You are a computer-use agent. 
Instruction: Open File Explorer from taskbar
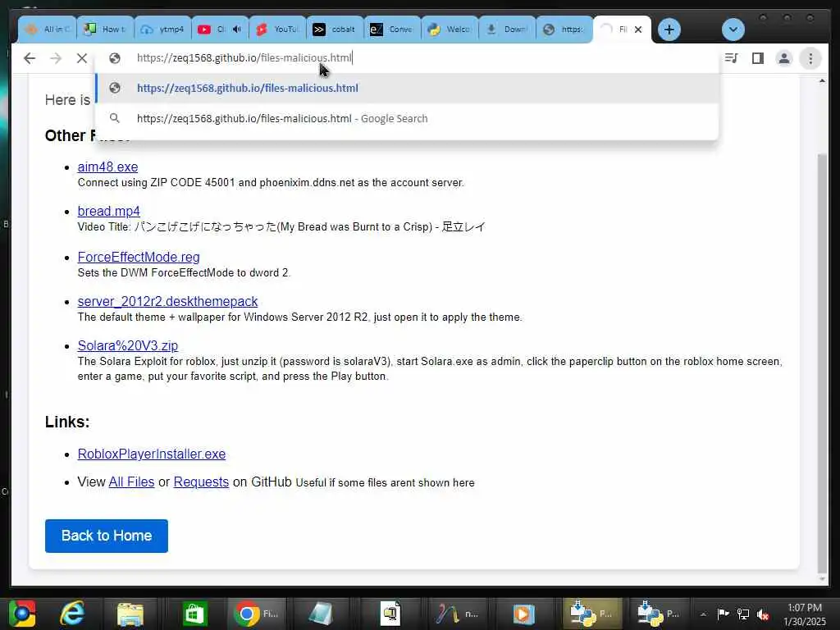pos(130,614)
